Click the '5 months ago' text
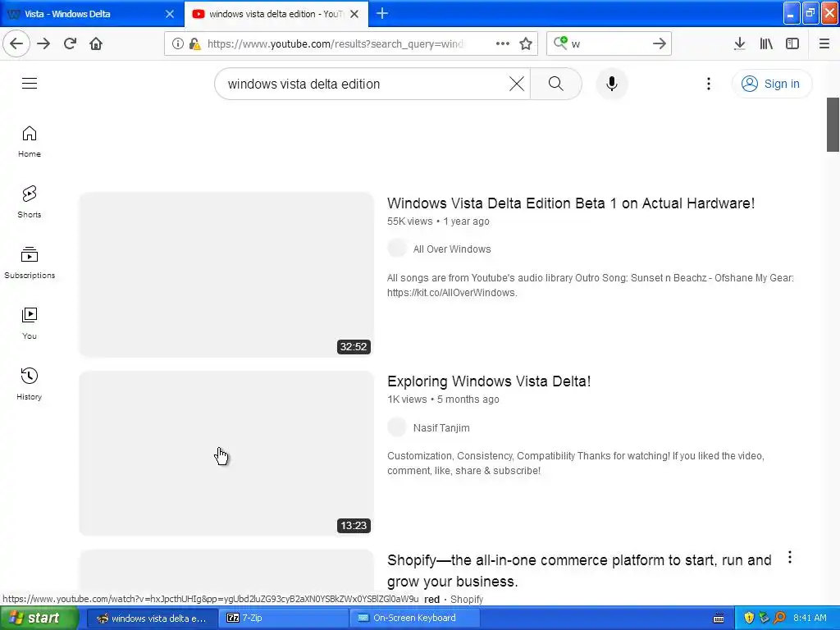 coord(468,399)
